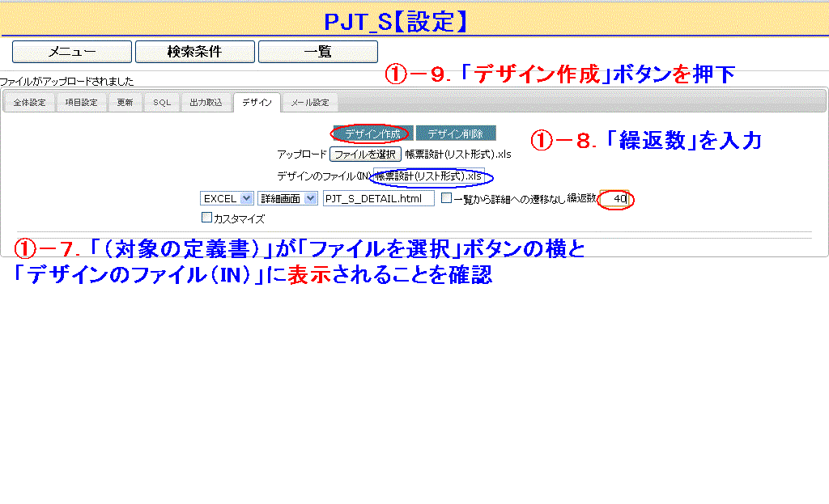Open the 項目設定 tab
This screenshot has width=829, height=504.
[81, 104]
